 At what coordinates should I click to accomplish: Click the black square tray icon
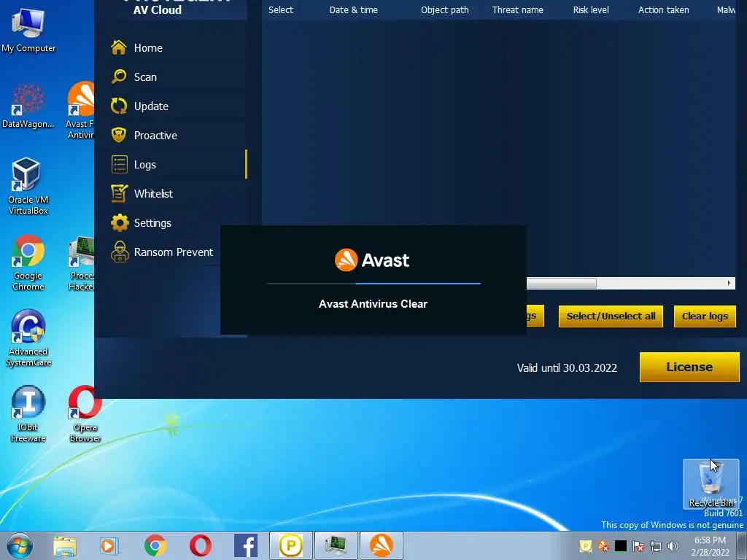point(621,546)
